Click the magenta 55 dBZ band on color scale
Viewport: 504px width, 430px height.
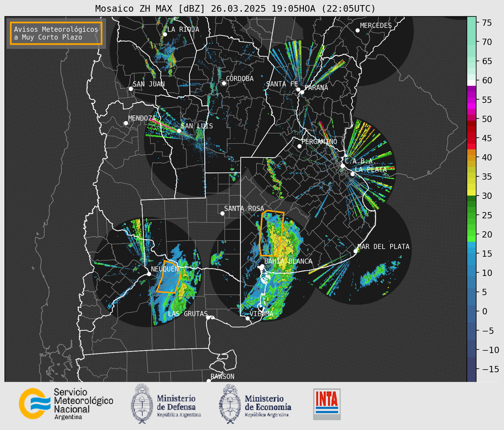(x=471, y=100)
